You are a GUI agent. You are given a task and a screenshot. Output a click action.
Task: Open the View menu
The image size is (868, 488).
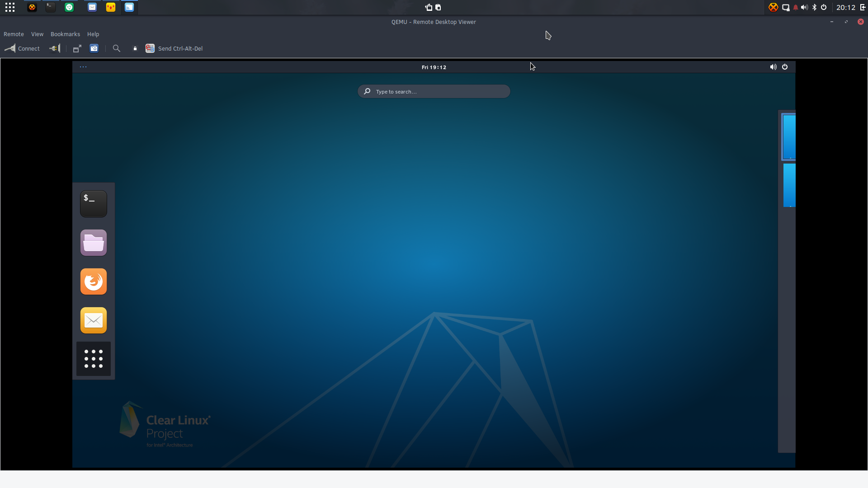[37, 34]
